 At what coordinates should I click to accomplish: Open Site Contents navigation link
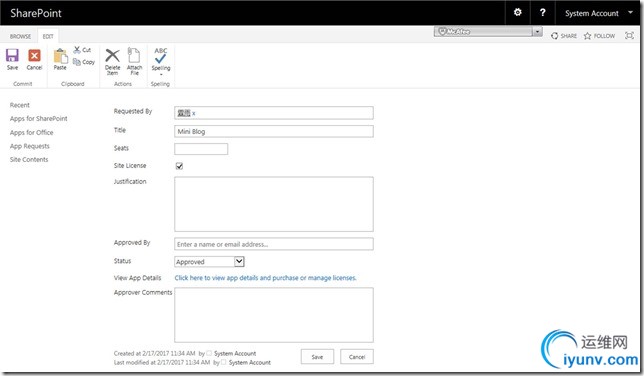coord(29,159)
